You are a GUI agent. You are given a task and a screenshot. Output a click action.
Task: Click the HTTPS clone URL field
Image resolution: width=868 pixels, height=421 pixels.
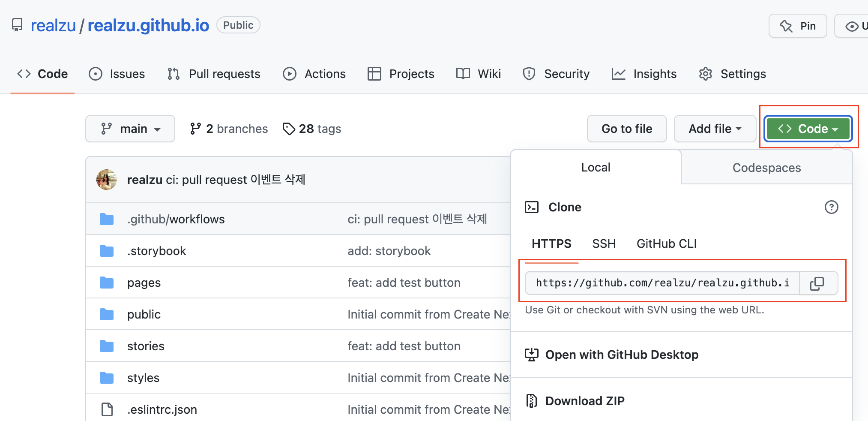click(662, 283)
